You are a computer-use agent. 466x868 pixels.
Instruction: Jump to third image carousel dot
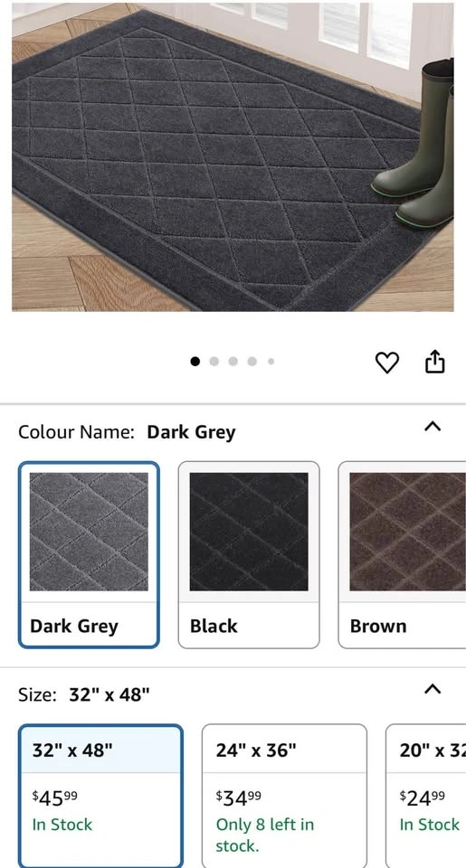(x=233, y=362)
